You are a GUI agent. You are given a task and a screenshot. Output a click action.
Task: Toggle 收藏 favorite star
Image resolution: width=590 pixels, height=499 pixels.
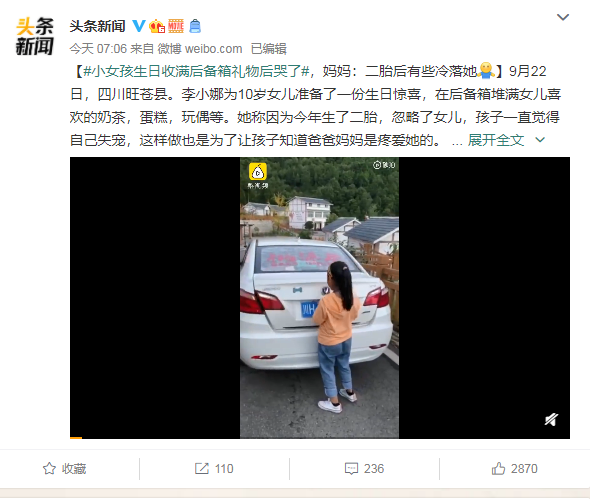coord(64,469)
